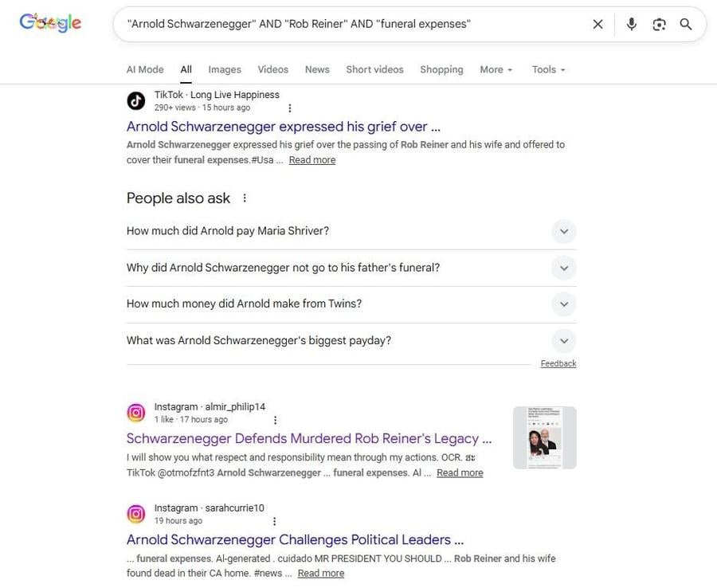Switch to the News tab
The image size is (717, 588).
pos(317,69)
